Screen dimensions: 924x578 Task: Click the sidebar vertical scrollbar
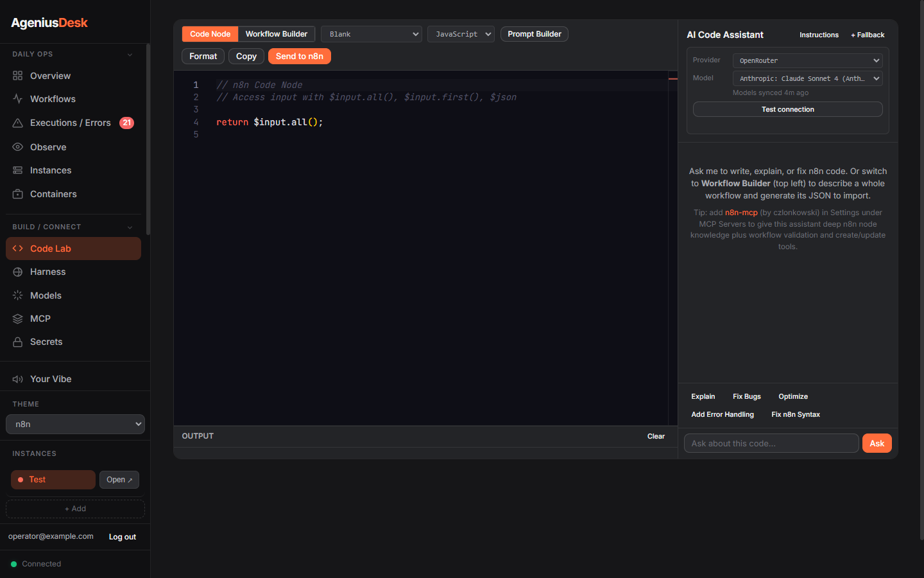(148, 139)
